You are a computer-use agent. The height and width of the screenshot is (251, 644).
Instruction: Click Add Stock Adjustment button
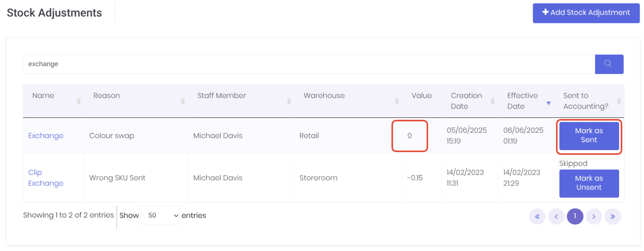tap(586, 13)
